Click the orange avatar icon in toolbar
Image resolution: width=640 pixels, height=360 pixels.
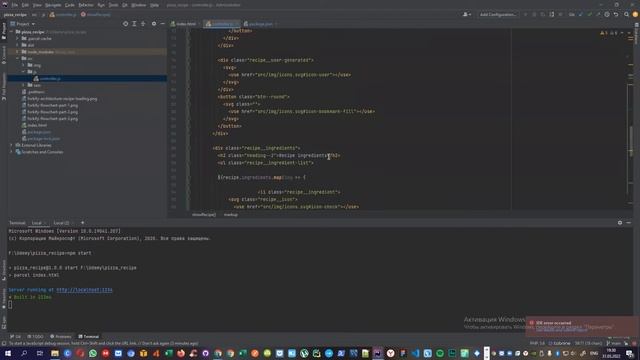tap(635, 14)
